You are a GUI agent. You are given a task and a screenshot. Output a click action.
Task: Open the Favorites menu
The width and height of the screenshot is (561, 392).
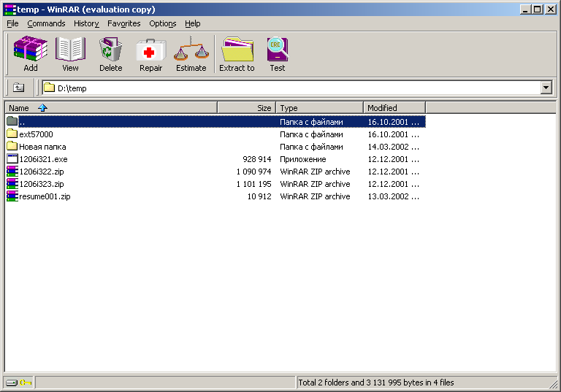coord(123,23)
